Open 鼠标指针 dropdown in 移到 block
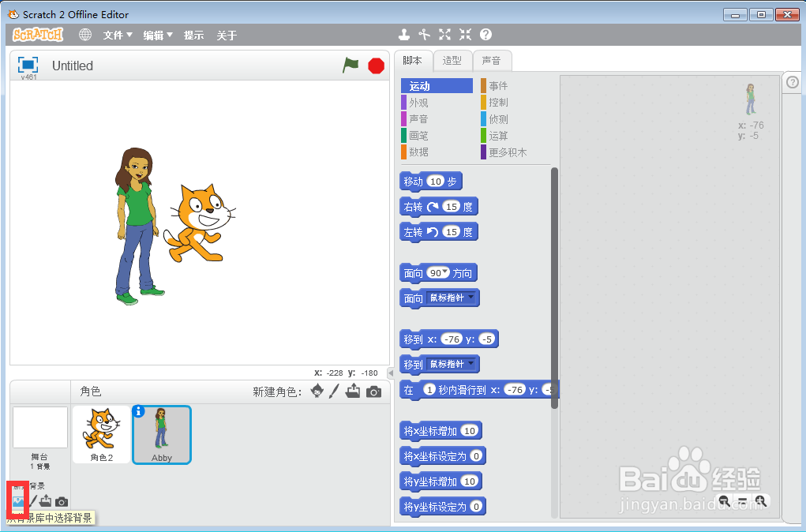806x532 pixels. [452, 364]
